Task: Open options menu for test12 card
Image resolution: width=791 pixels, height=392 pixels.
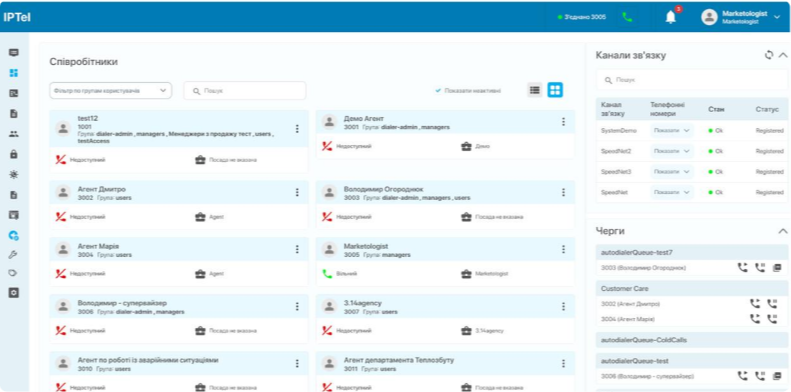Action: pos(297,129)
